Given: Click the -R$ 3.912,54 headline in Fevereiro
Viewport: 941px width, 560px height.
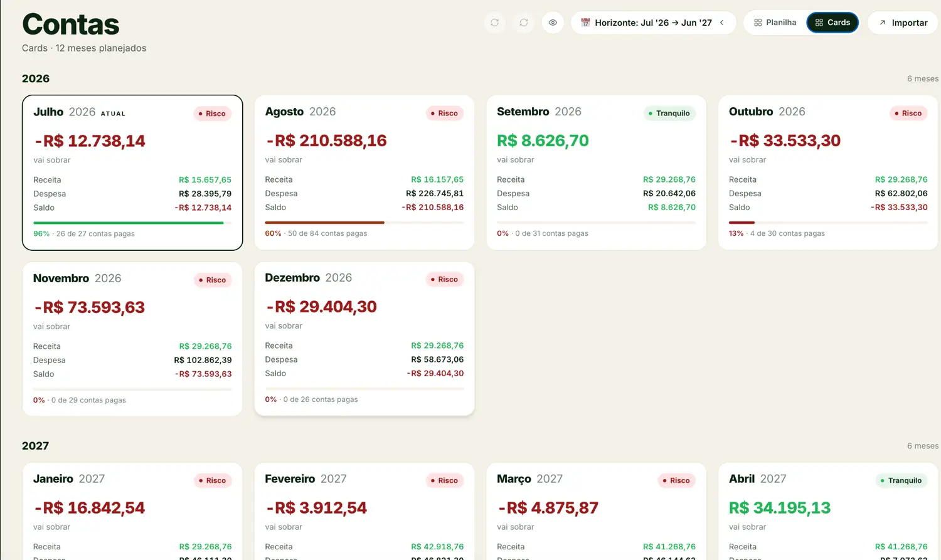Looking at the screenshot, I should coord(316,508).
